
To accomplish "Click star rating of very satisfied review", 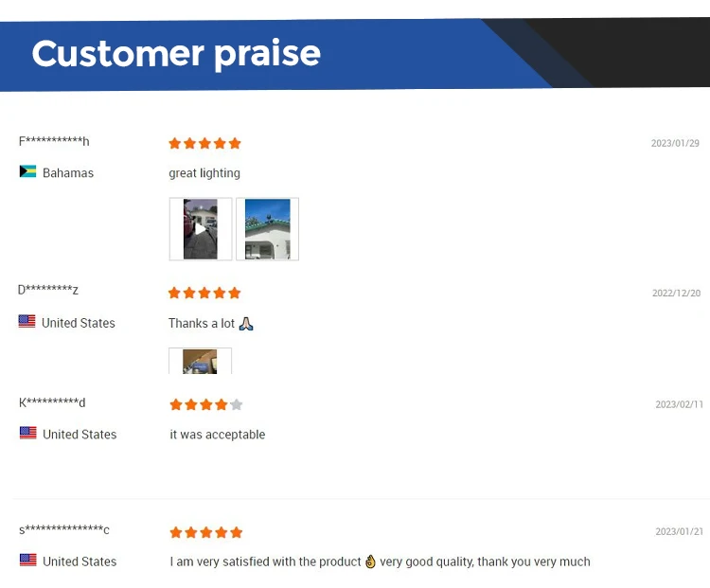I will point(205,532).
